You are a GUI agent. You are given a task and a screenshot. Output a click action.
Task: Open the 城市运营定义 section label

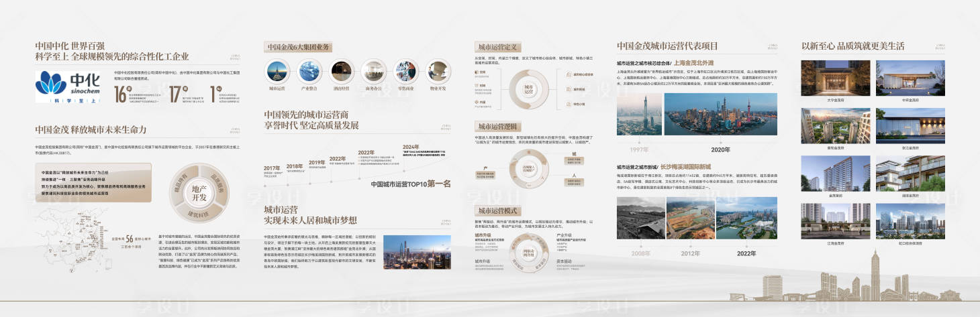click(x=497, y=48)
